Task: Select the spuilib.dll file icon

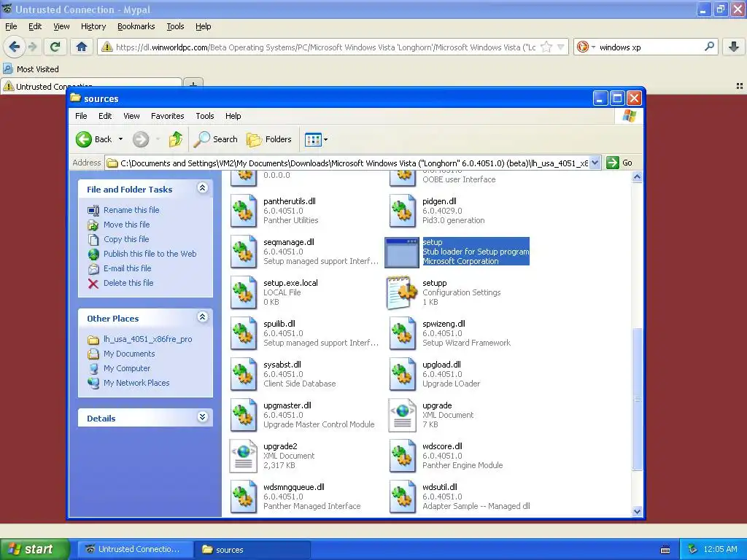Action: coord(244,333)
